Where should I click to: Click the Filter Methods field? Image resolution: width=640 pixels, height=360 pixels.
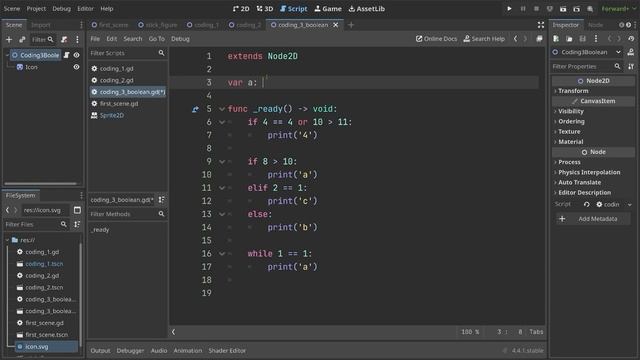pos(127,214)
